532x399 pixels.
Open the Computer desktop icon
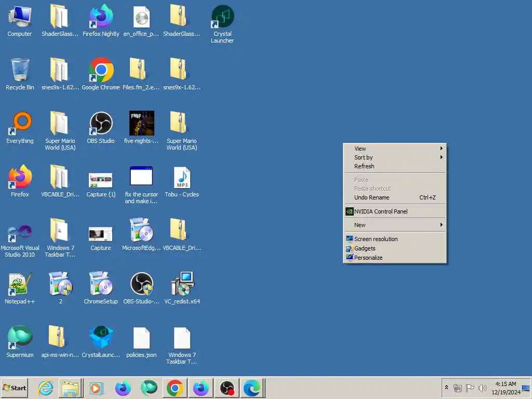click(20, 21)
